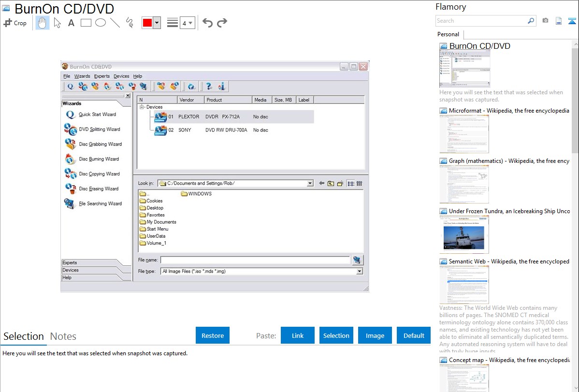Image resolution: width=579 pixels, height=392 pixels.
Task: Open the Look in path dropdown
Action: pos(310,183)
